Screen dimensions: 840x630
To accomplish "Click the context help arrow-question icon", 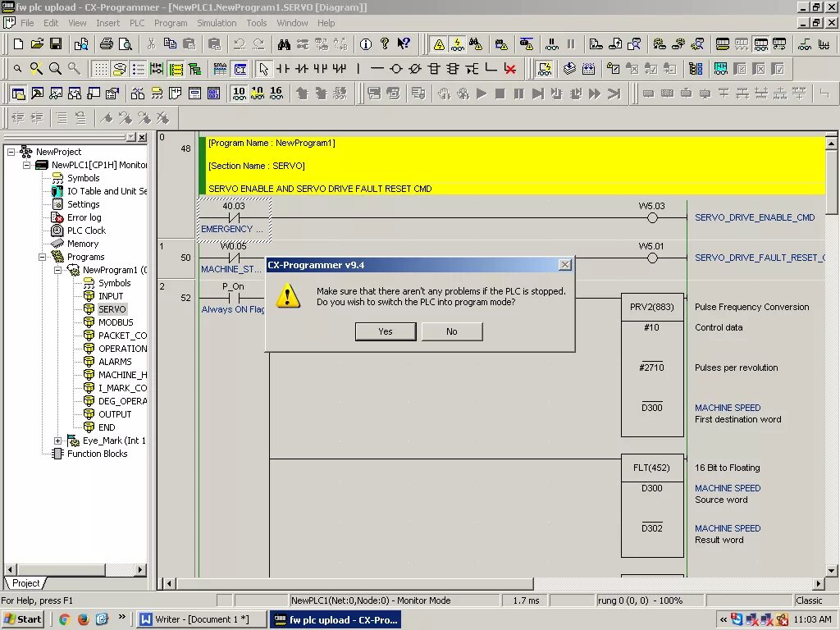I will pyautogui.click(x=404, y=44).
